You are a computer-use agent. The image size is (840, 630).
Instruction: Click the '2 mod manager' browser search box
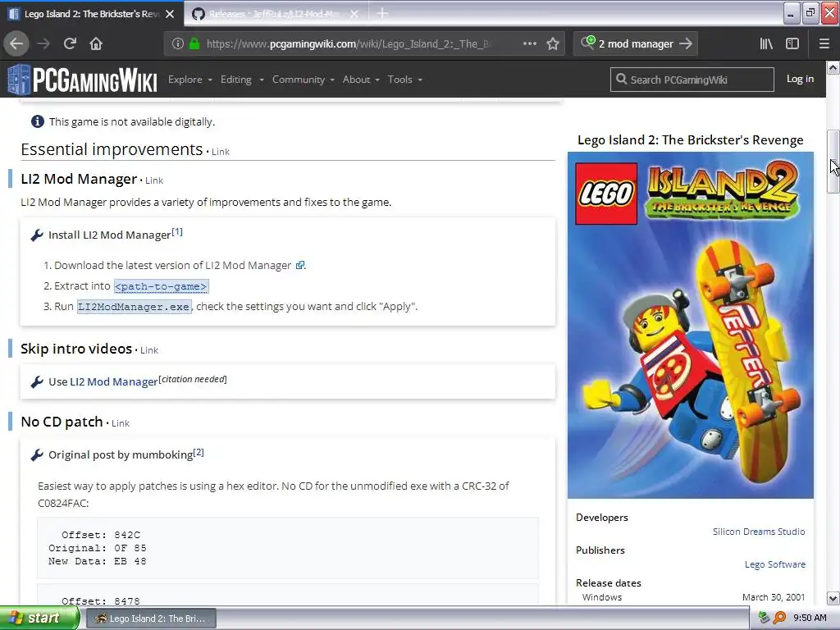point(636,44)
